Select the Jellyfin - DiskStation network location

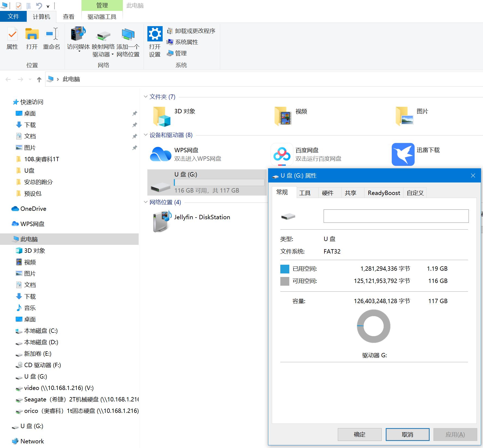coord(192,221)
